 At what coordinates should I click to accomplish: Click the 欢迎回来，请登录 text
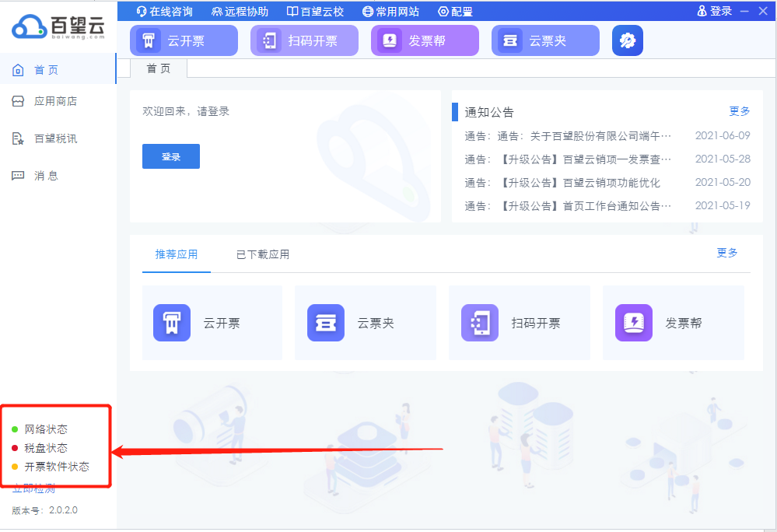click(186, 111)
